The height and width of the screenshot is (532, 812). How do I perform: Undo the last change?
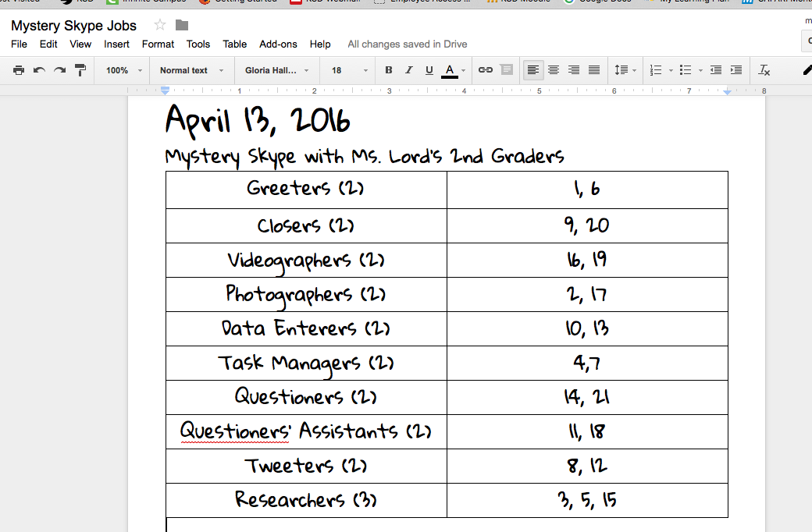tap(38, 69)
